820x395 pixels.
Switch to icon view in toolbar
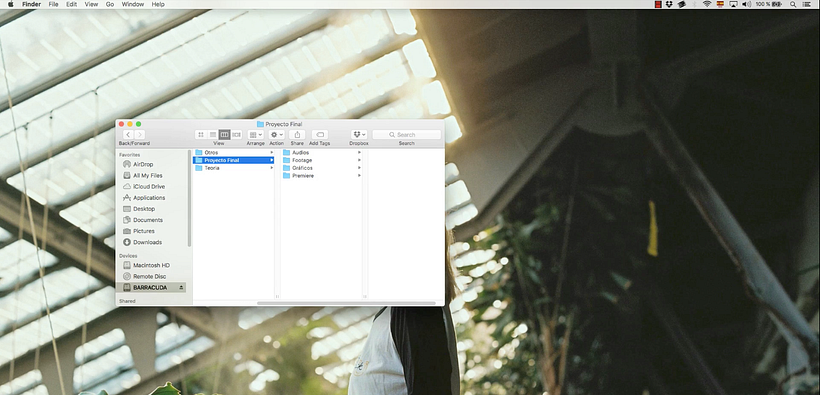click(201, 135)
